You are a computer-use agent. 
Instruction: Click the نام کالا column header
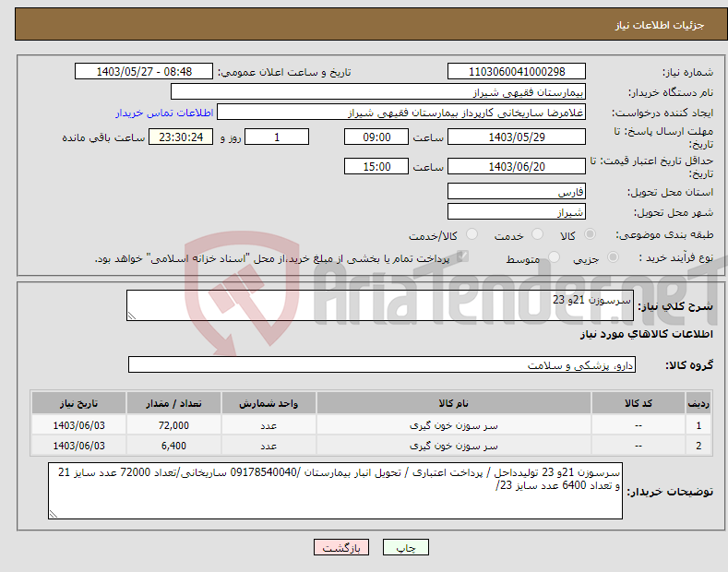453,403
